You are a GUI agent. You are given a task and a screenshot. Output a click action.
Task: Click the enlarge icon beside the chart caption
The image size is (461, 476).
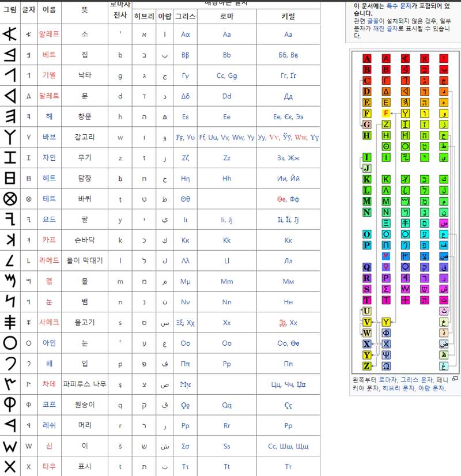[x=455, y=379]
